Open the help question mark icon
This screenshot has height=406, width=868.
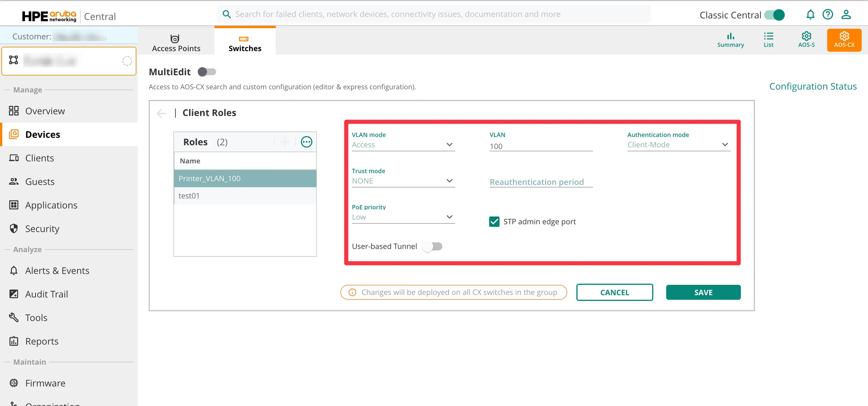[x=828, y=14]
